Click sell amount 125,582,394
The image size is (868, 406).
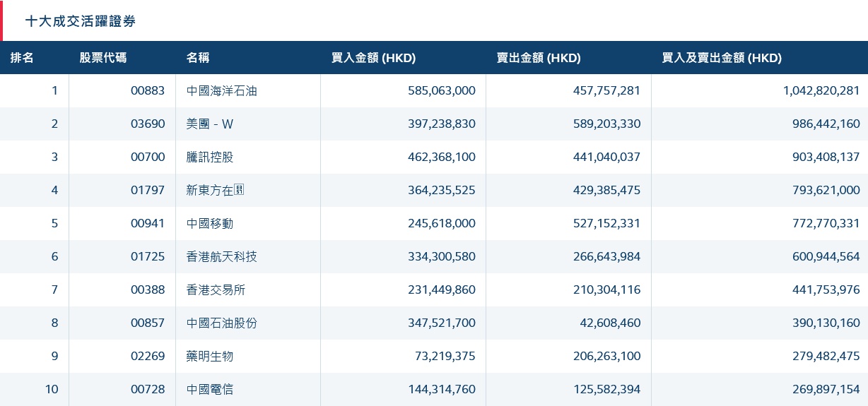(606, 389)
